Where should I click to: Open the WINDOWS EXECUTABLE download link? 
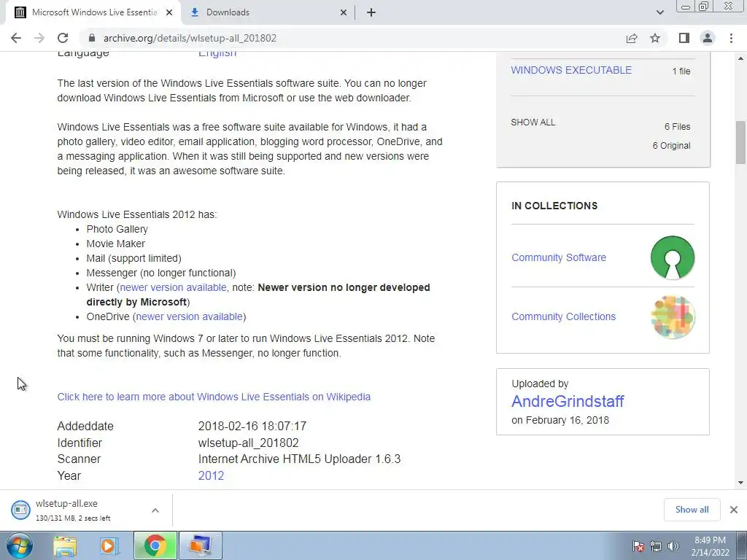[x=571, y=70]
